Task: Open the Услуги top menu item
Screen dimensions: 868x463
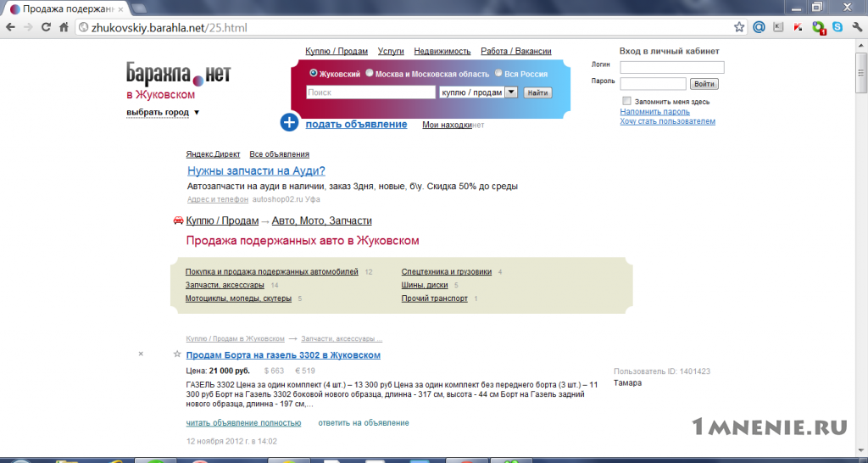Action: coord(391,51)
